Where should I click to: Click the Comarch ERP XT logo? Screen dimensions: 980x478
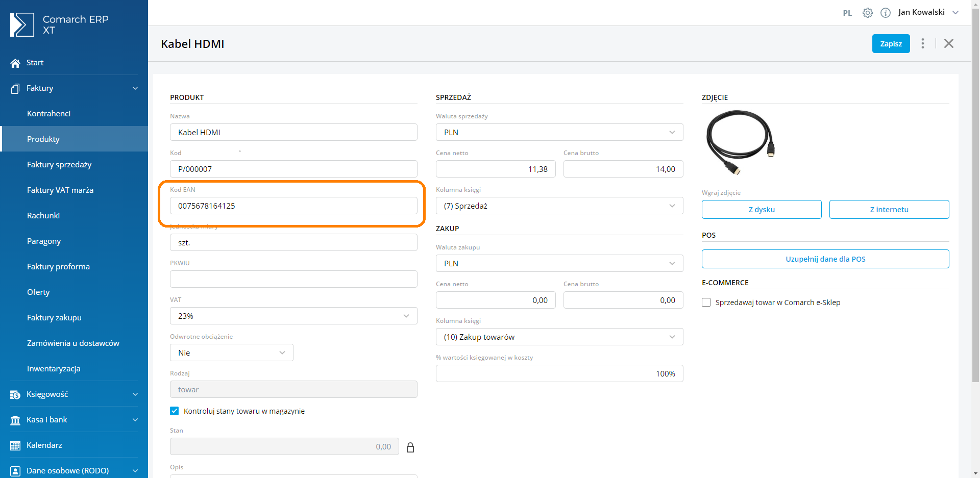pyautogui.click(x=22, y=24)
